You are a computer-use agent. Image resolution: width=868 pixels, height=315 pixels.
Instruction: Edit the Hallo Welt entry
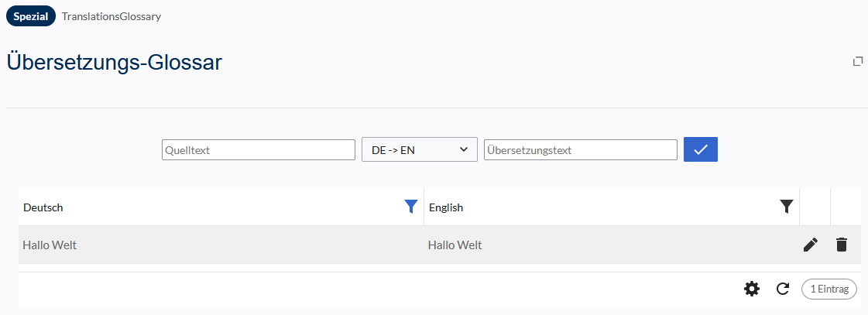[x=810, y=245]
